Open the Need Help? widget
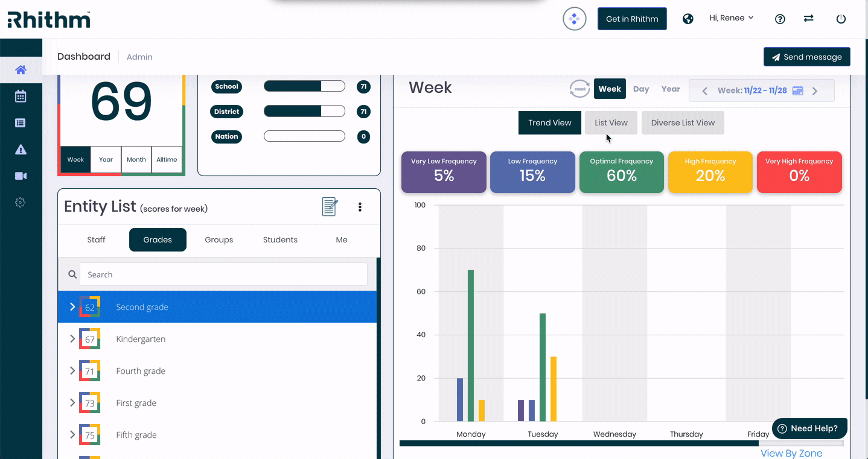 (809, 428)
